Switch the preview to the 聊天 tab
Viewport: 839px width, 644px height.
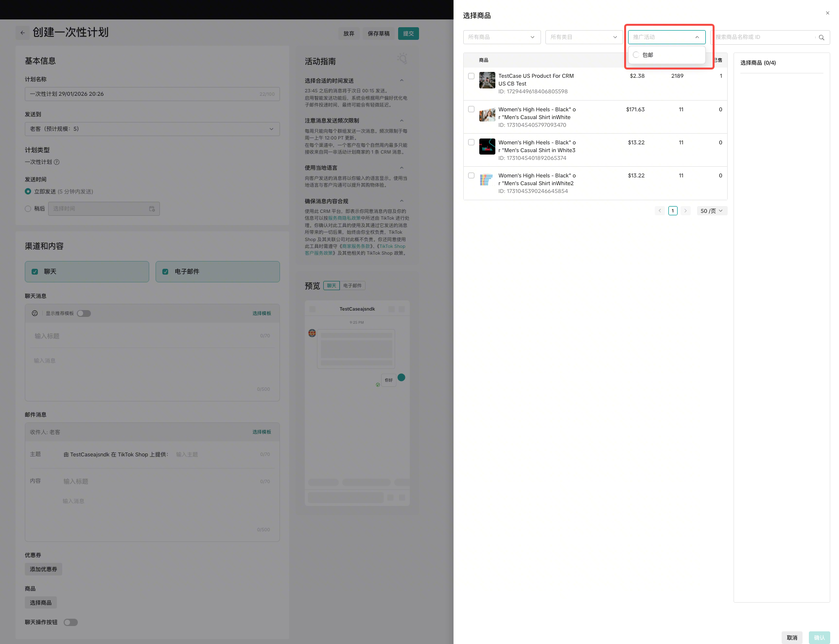click(332, 286)
